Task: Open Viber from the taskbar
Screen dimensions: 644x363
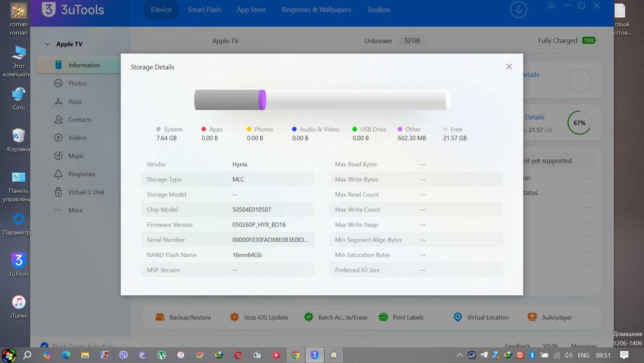Action: point(123,355)
